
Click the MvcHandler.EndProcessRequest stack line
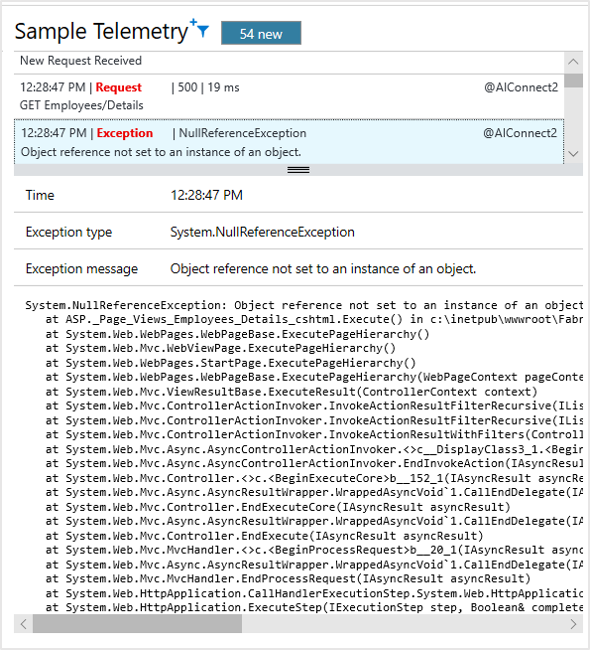click(288, 579)
